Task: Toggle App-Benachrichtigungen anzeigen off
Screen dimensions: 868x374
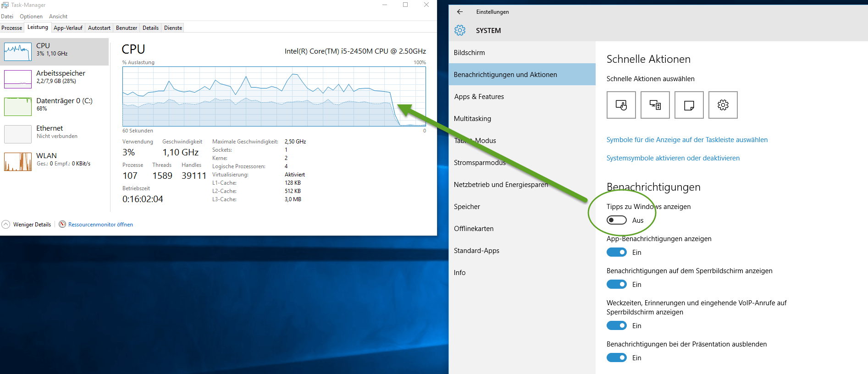Action: (616, 252)
